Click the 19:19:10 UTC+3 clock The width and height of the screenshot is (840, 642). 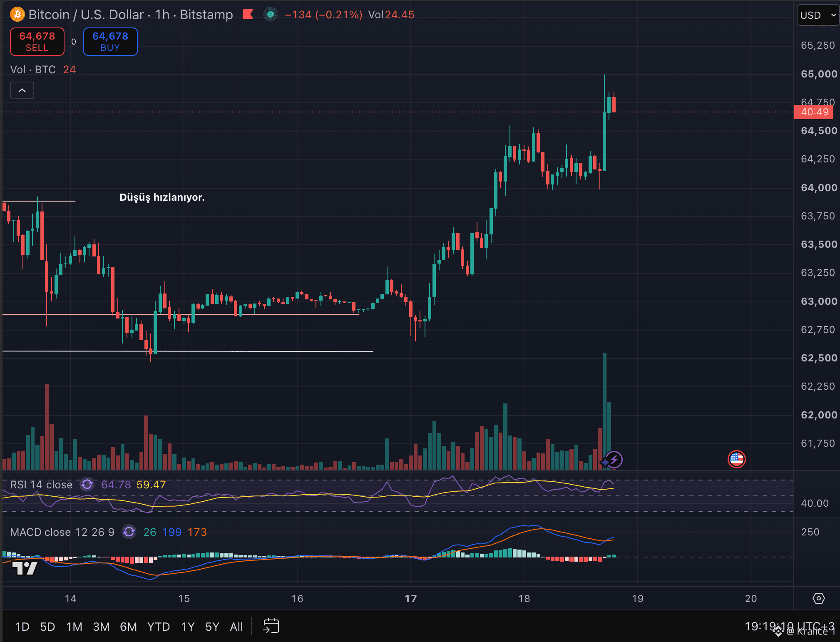click(x=790, y=626)
